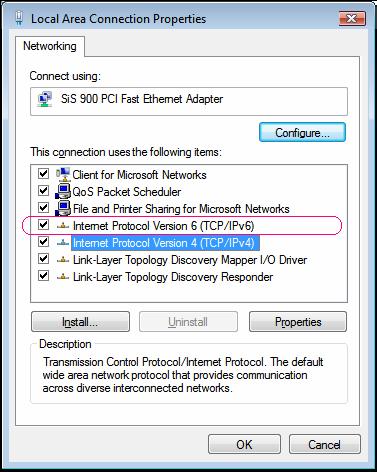Uncheck Client for Microsoft Networks checkbox
This screenshot has height=472, width=377.
43,174
